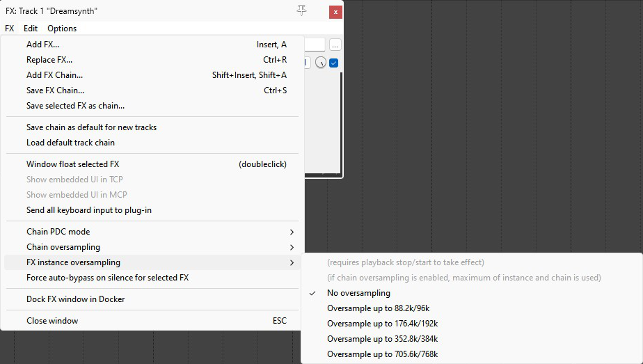Choose Load default track chain
Image resolution: width=643 pixels, height=364 pixels.
tap(70, 143)
